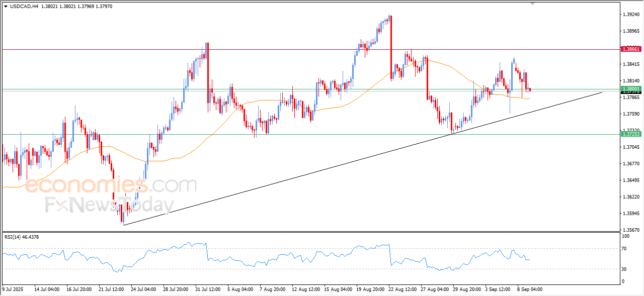This screenshot has width=644, height=296.
Task: Click the 1.39240 price axis label
Action: [631, 15]
